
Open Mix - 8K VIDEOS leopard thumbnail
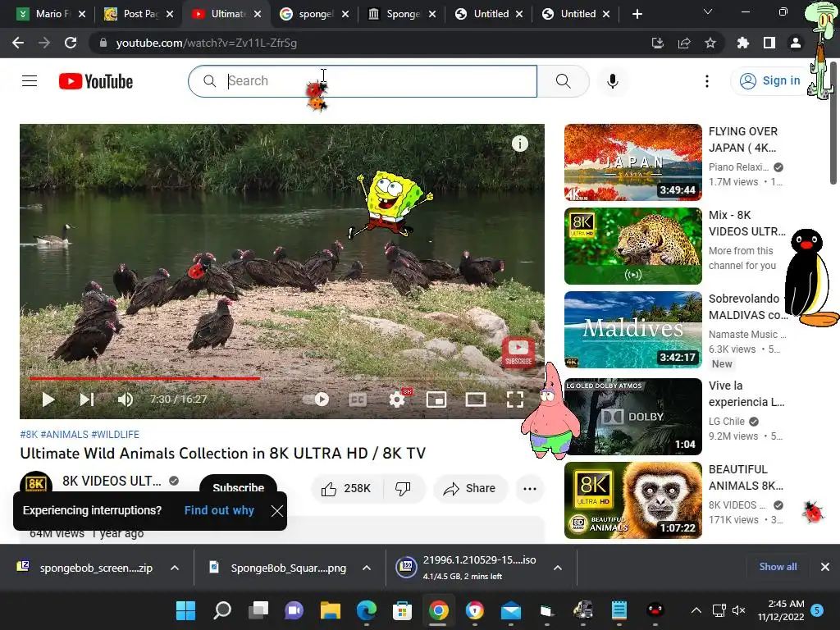click(x=632, y=246)
